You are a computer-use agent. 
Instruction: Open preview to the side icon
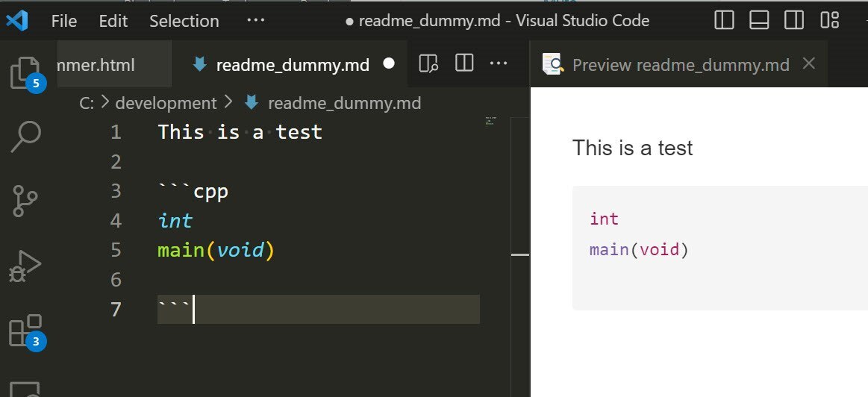click(428, 63)
